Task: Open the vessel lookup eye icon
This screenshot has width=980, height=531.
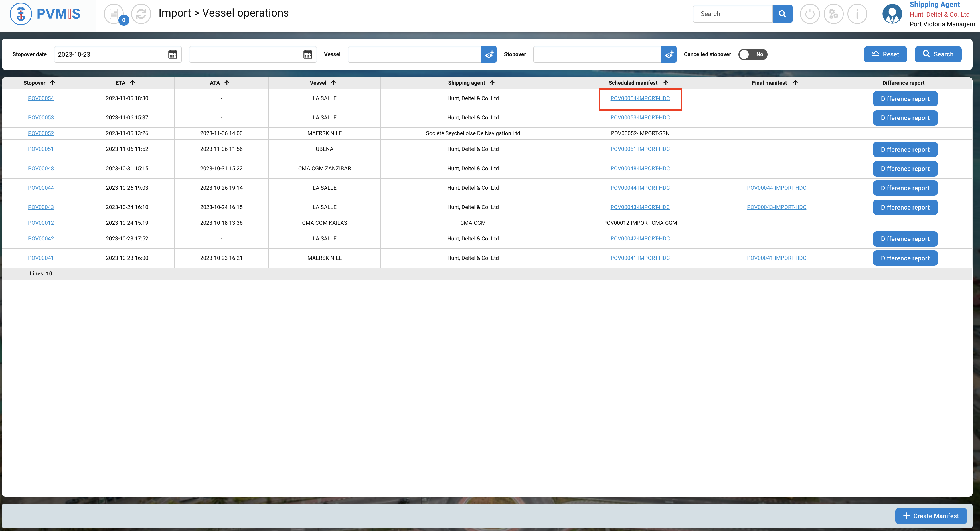Action: click(489, 54)
